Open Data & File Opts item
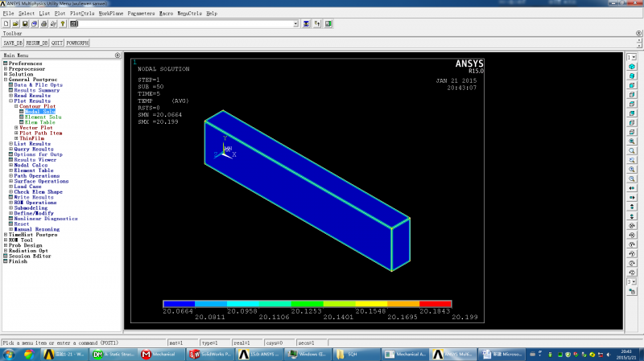The width and height of the screenshot is (644, 361). pyautogui.click(x=38, y=85)
